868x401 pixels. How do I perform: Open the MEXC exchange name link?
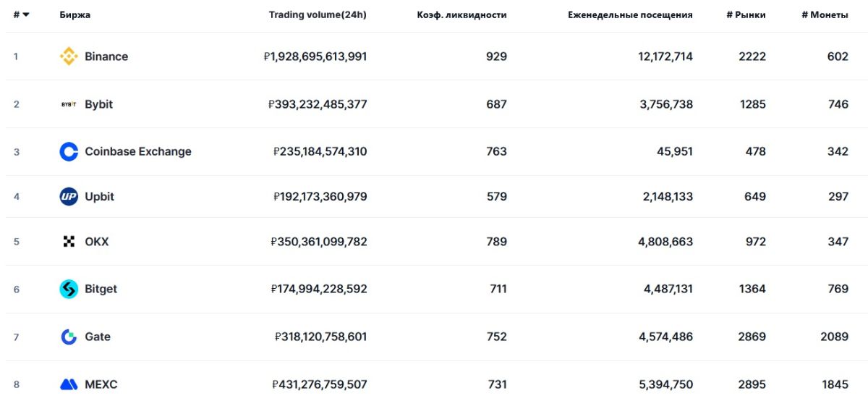(x=101, y=384)
